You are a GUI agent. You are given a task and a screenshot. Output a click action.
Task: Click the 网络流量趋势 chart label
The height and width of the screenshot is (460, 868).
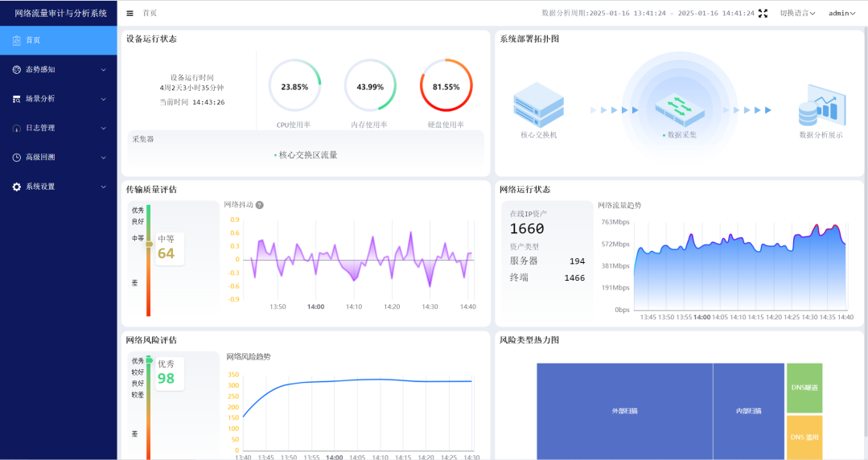619,205
